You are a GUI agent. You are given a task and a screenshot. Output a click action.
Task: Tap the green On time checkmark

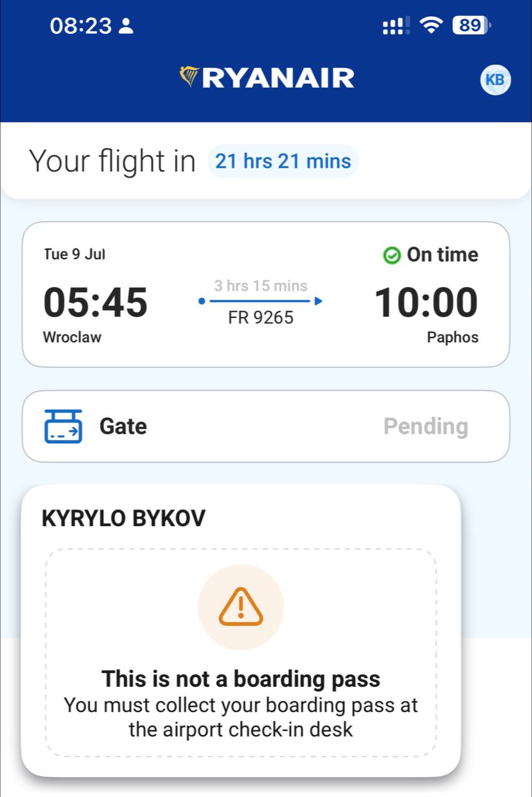(x=391, y=255)
